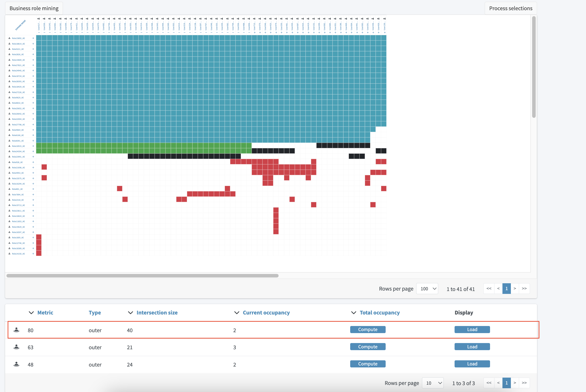
Task: Click the plus icon next to Role18814_AE
Action: coord(33,44)
